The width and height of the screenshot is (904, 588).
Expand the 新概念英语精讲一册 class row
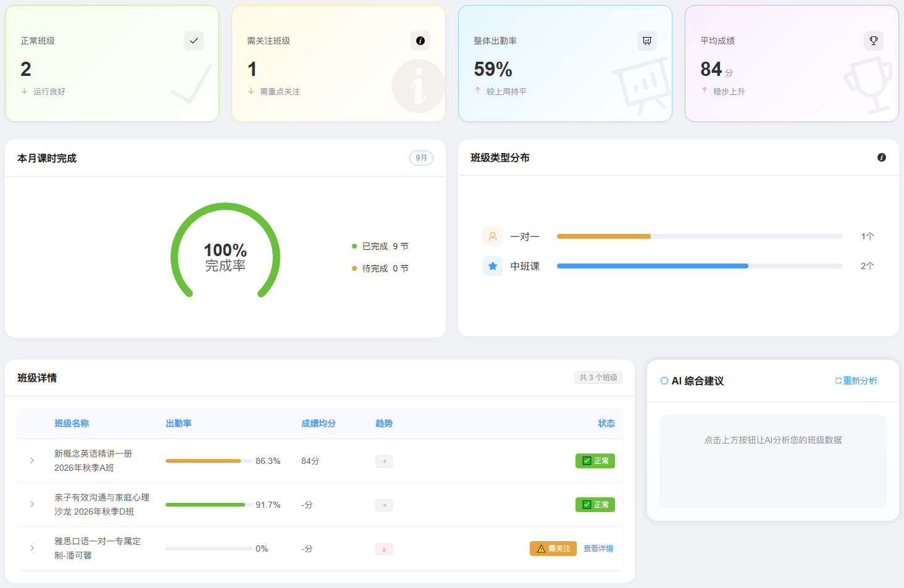32,460
